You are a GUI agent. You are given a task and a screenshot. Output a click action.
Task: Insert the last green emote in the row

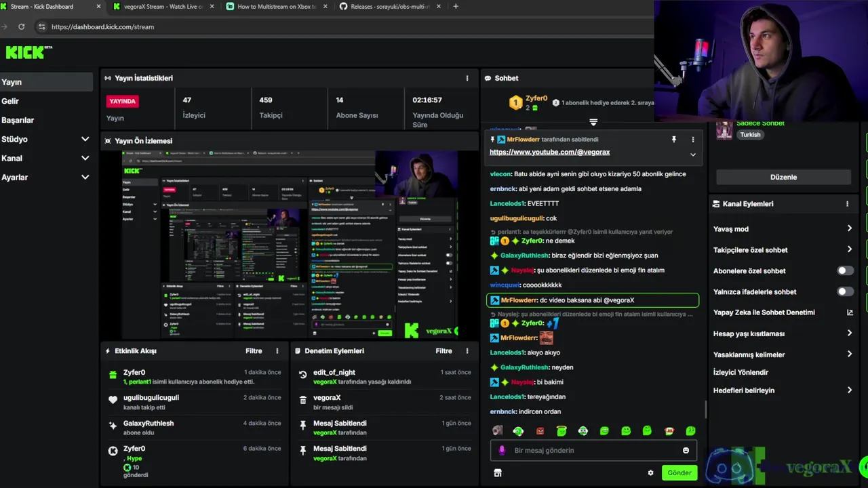point(690,431)
